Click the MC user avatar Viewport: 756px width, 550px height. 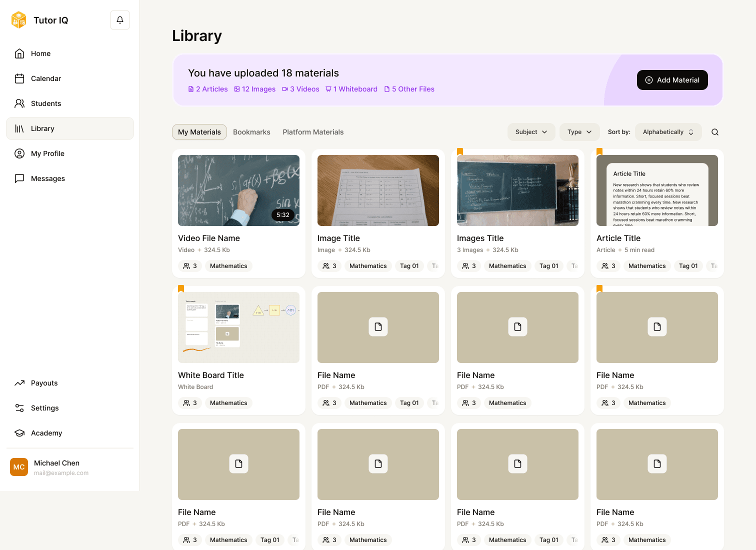pos(19,467)
